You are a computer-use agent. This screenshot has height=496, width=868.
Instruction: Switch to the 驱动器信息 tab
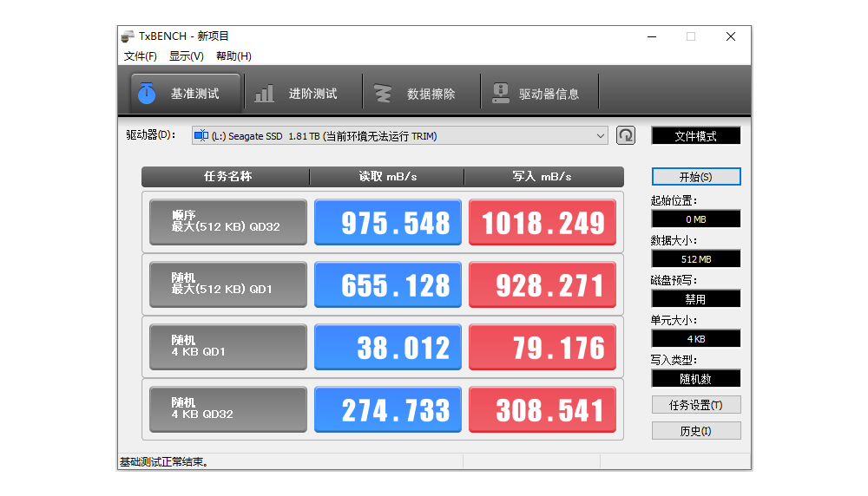540,93
